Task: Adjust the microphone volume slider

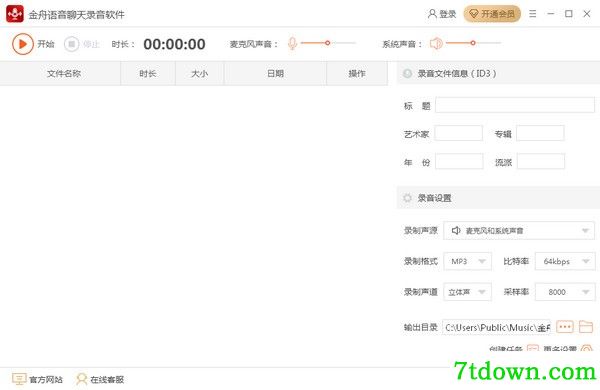Action: (x=328, y=43)
